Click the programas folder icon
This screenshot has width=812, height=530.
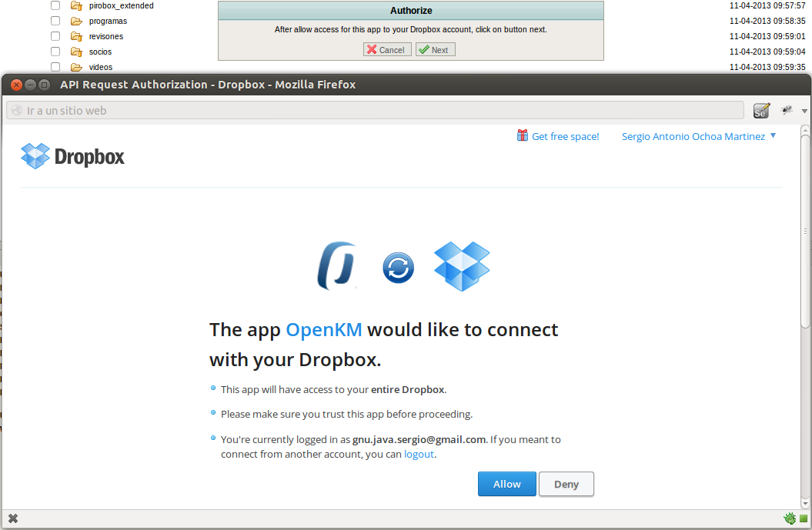[x=77, y=22]
